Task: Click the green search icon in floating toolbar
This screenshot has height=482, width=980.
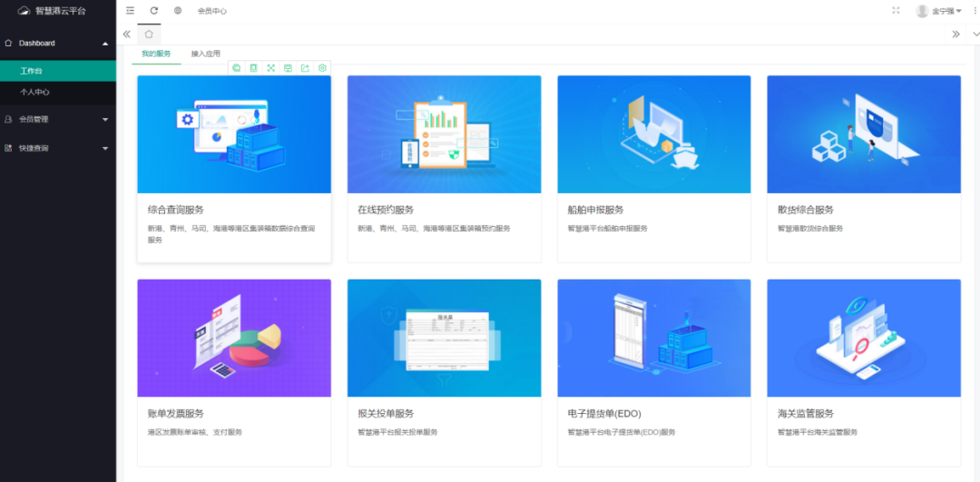Action: pyautogui.click(x=237, y=68)
